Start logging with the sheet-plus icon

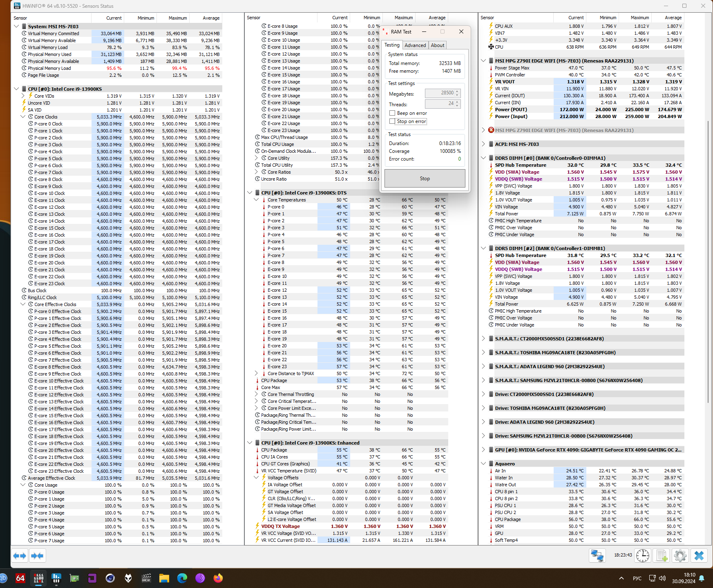[662, 556]
